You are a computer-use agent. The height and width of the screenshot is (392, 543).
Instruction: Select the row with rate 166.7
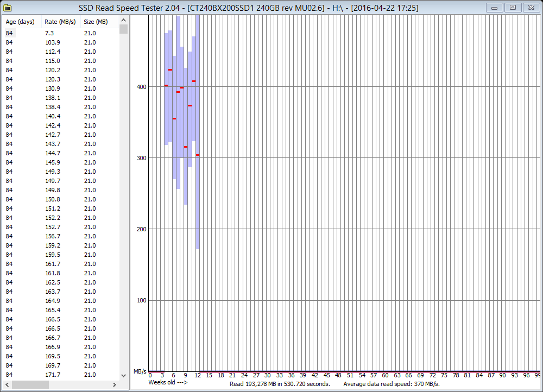click(x=61, y=338)
